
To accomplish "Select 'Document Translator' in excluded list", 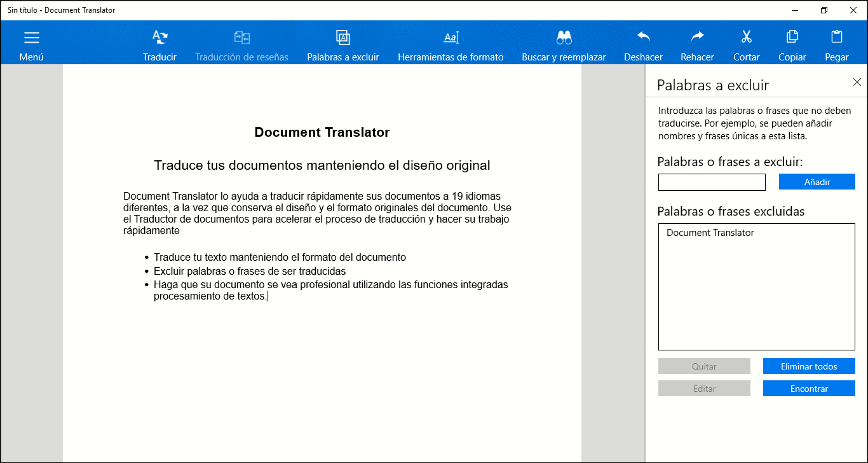I will tap(710, 233).
